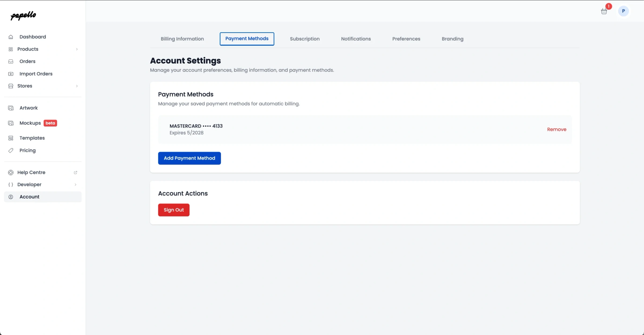The width and height of the screenshot is (644, 335).
Task: Open Artwork using its image icon
Action: (x=11, y=108)
